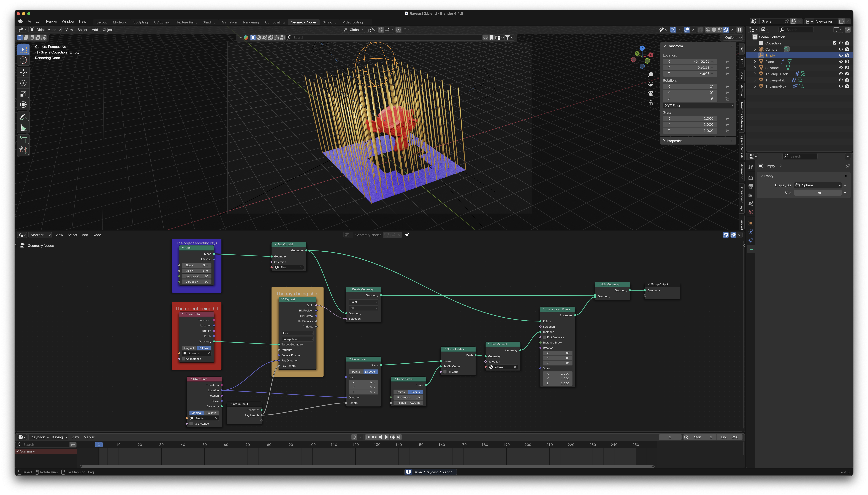Open the File menu

point(28,21)
